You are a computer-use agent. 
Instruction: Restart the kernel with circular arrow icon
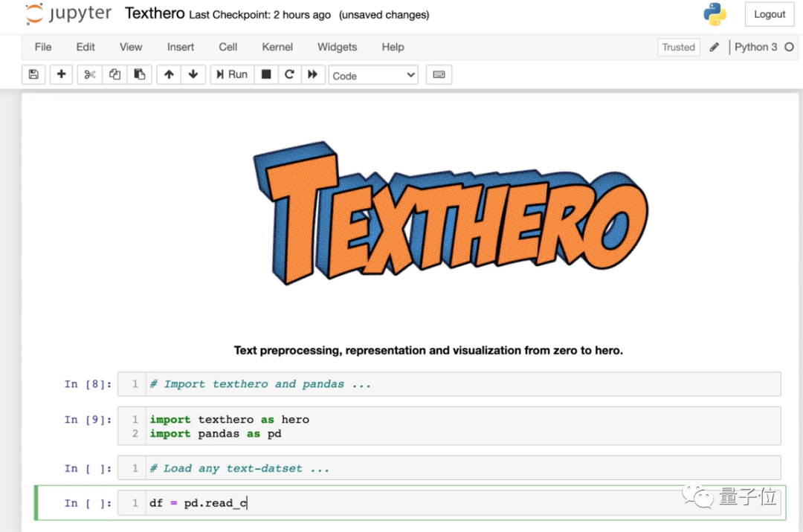pos(289,75)
